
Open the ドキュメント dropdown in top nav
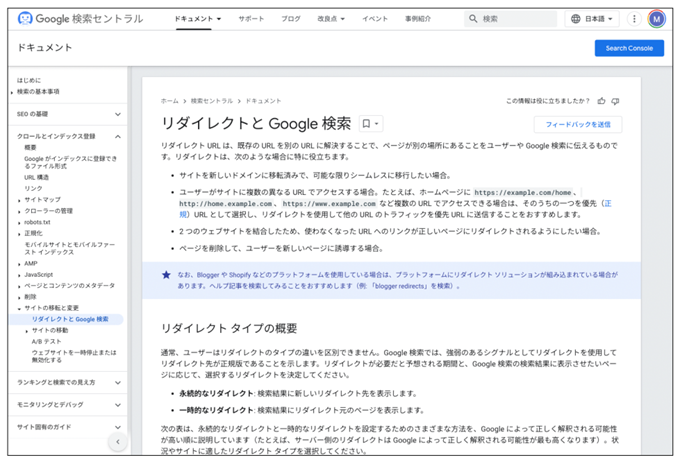pos(198,19)
